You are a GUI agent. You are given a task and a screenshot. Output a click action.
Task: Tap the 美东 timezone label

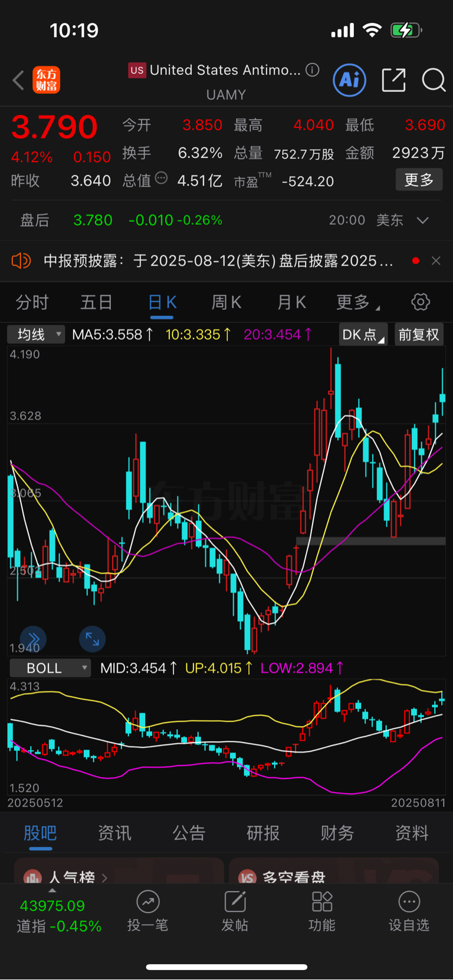point(390,220)
